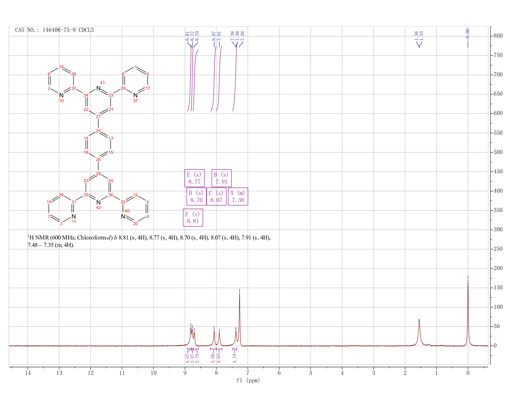Click the 0.00 peak label at top

[x=468, y=33]
